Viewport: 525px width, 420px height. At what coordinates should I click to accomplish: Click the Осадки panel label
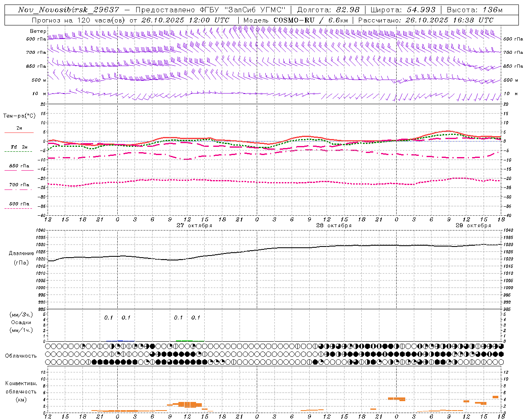[21, 322]
